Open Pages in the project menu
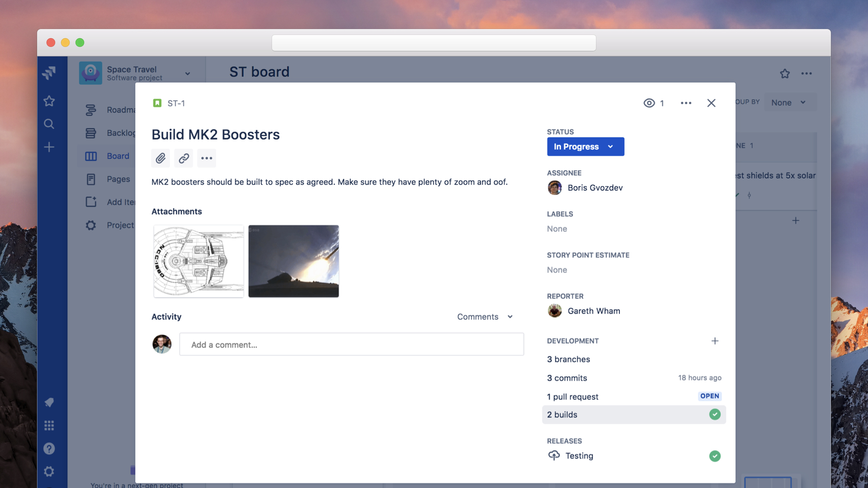 click(118, 179)
